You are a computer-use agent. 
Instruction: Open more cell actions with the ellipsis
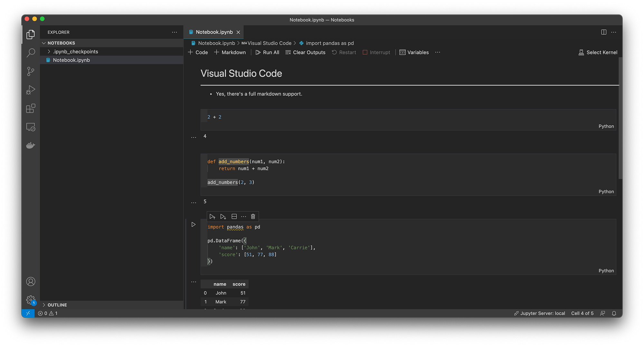pyautogui.click(x=244, y=216)
